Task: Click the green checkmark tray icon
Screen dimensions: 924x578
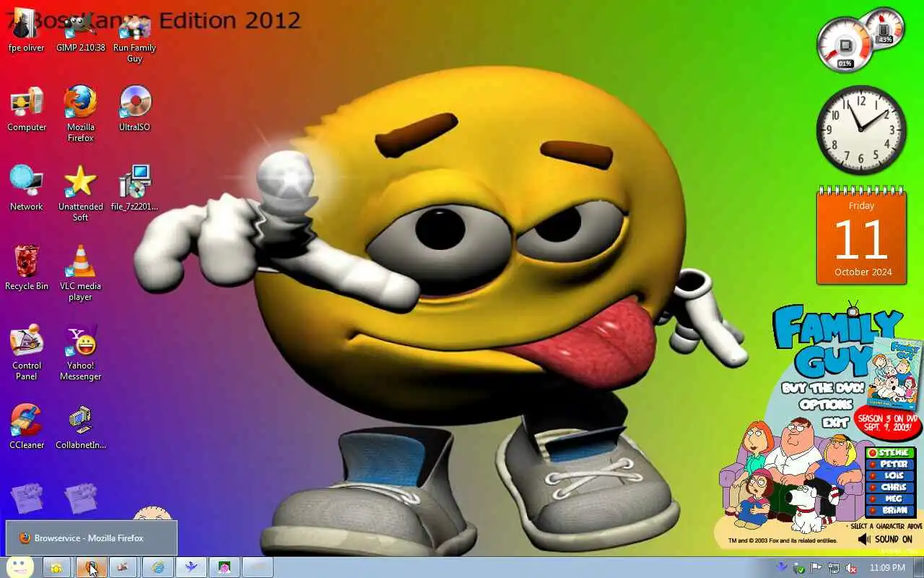Action: click(x=799, y=568)
